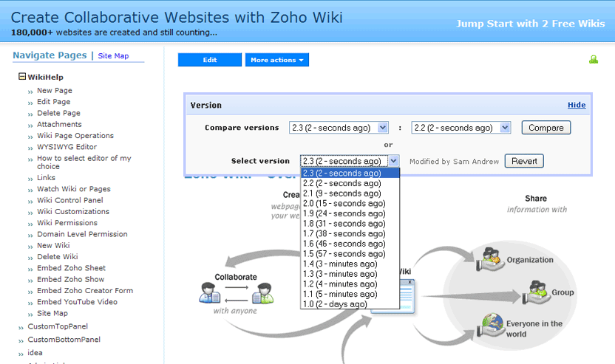The image size is (615, 364).
Task: Open the More actions dropdown
Action: [277, 60]
